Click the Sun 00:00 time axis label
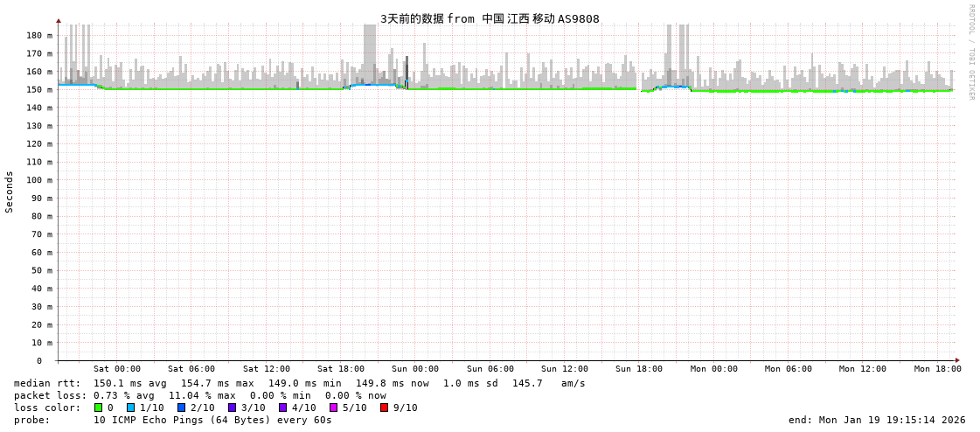 (415, 369)
